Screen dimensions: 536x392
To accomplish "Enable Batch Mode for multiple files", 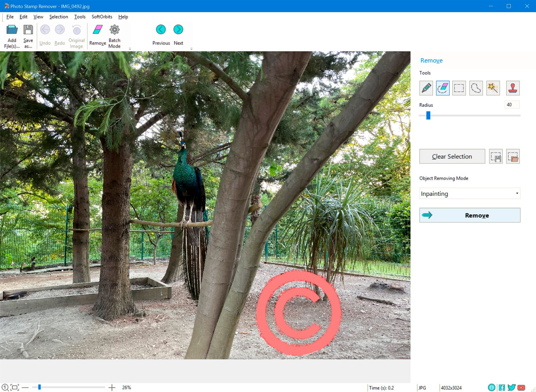I will (x=115, y=35).
